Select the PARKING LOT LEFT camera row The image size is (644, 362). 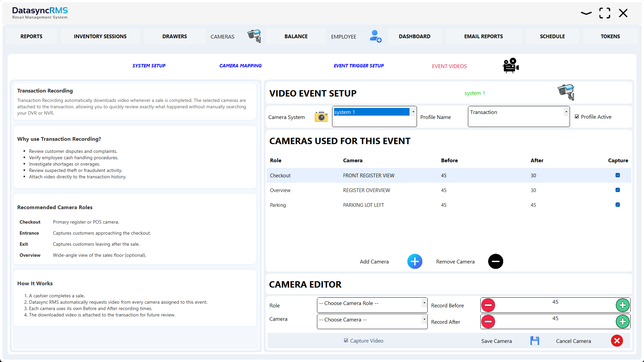[449, 205]
